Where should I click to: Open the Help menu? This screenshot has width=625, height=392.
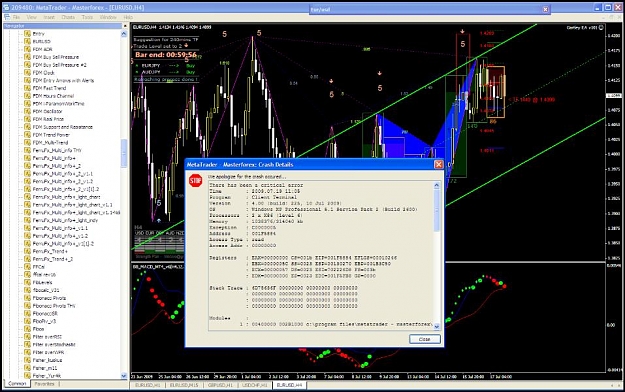tap(128, 17)
